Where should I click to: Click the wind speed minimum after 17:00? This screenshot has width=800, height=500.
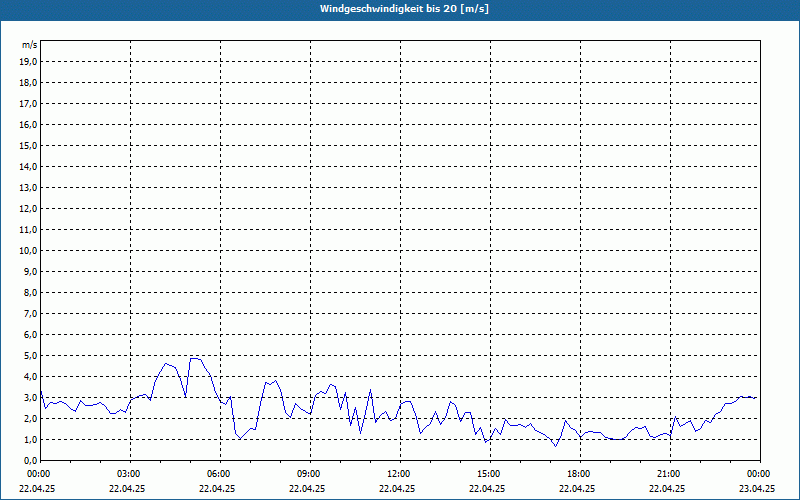click(x=556, y=446)
